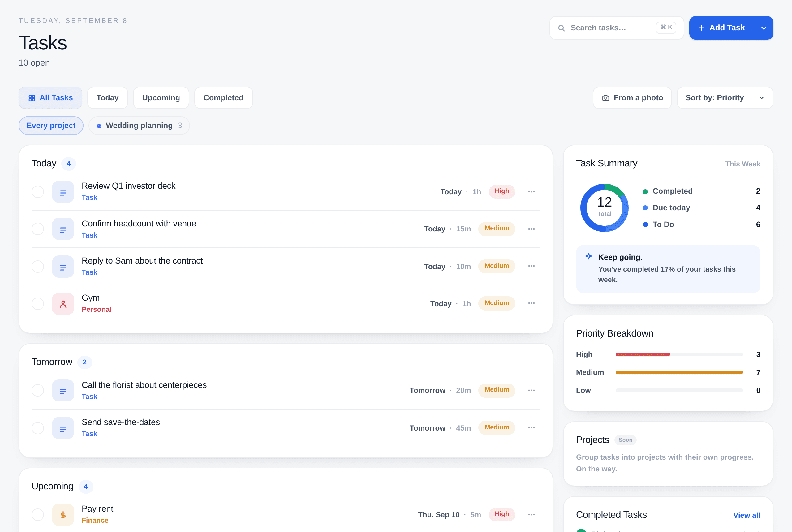
Task: Click the Finance label under Pay rent
Action: tap(95, 521)
